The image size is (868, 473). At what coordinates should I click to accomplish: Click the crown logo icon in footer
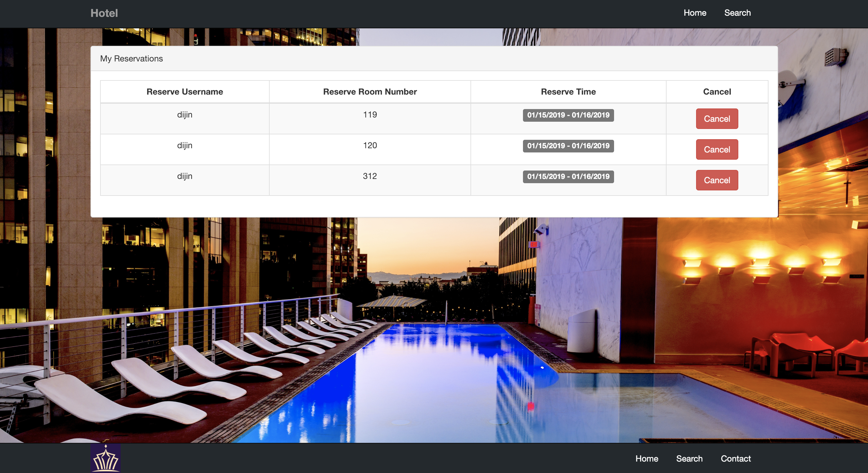coord(106,458)
